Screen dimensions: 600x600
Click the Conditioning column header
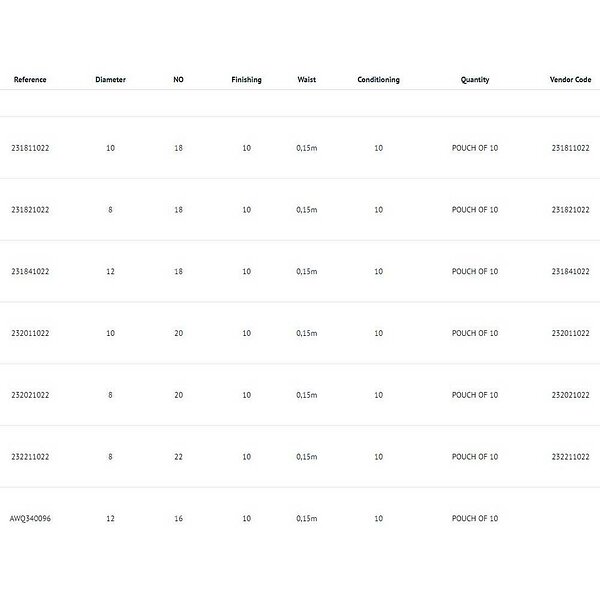pyautogui.click(x=378, y=80)
